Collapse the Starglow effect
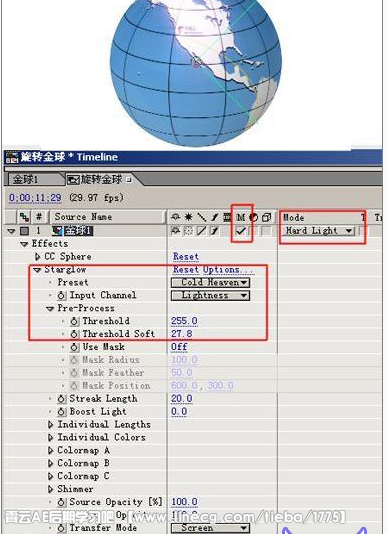 coord(37,270)
